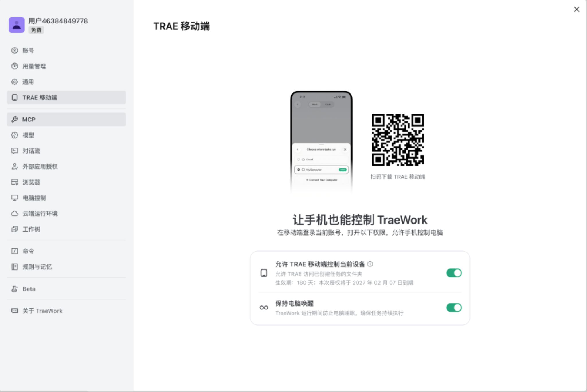Open the 账号 settings page
The image size is (587, 392).
click(66, 50)
